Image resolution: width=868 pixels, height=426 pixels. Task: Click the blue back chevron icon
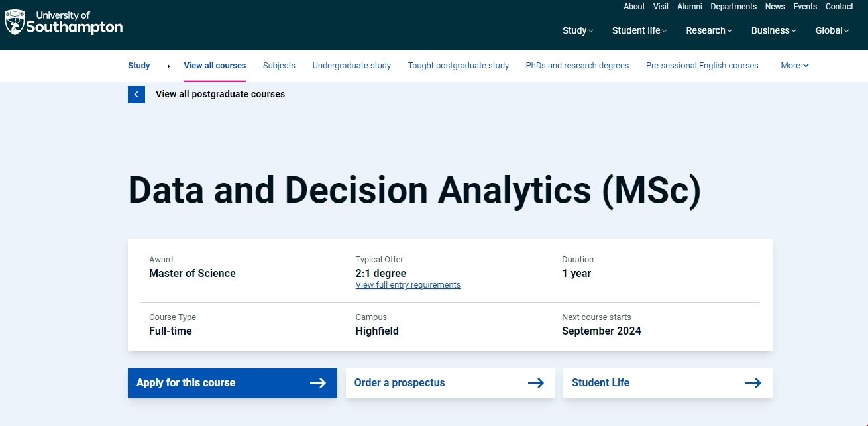tap(136, 95)
